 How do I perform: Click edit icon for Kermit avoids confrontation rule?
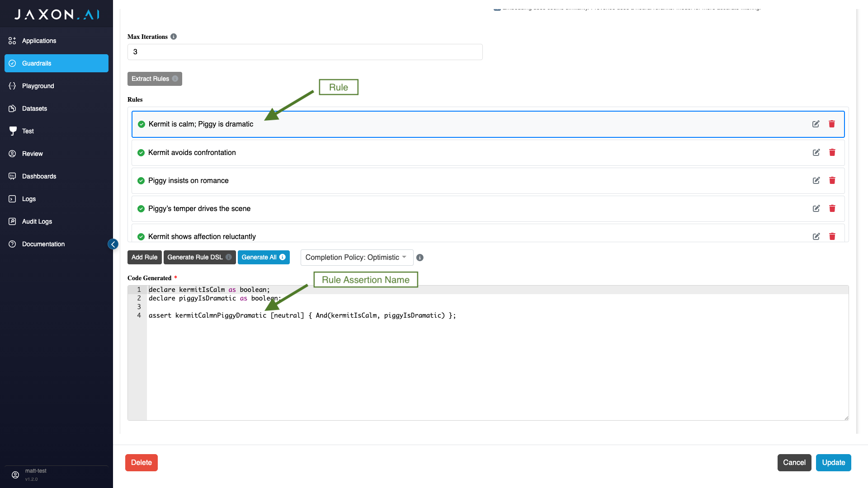(816, 153)
